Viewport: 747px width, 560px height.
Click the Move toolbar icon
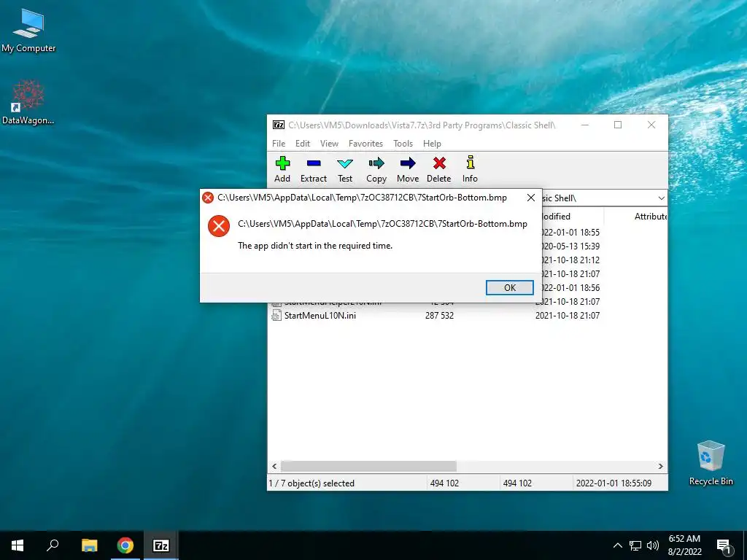pyautogui.click(x=408, y=169)
